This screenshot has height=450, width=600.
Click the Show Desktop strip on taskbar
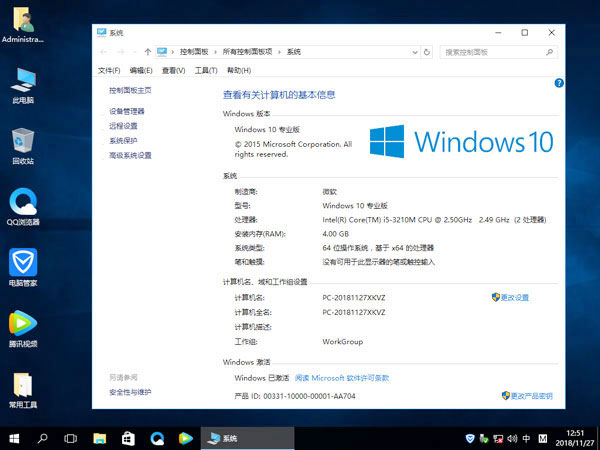coord(598,439)
